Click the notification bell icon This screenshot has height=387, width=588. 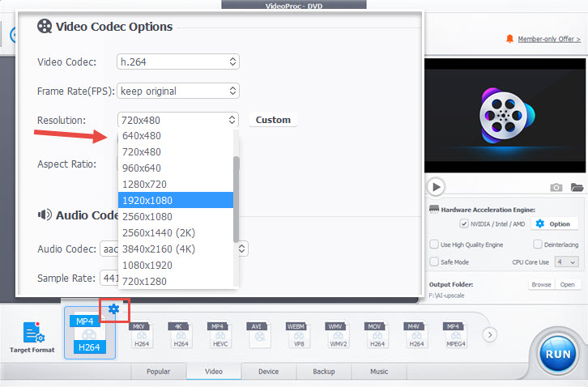tap(509, 39)
